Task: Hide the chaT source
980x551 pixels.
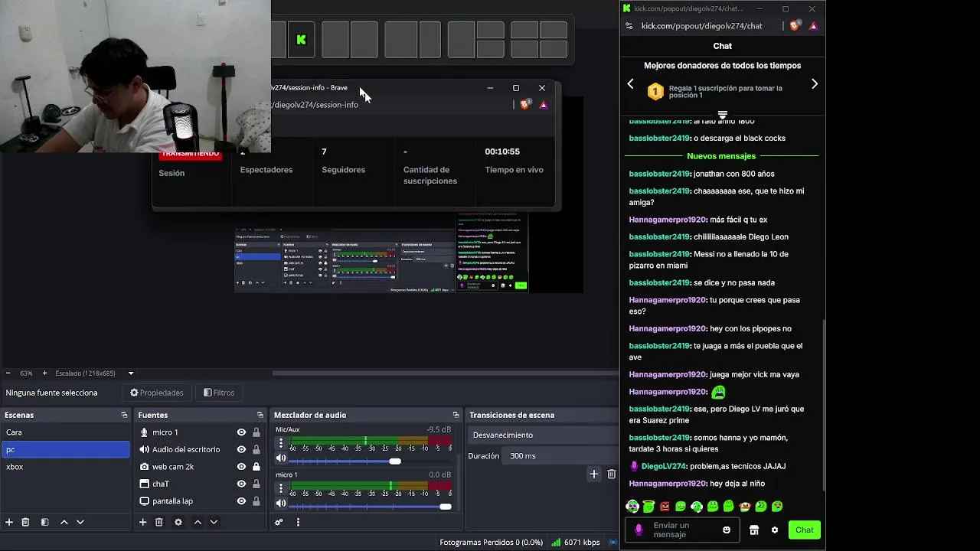Action: (241, 484)
